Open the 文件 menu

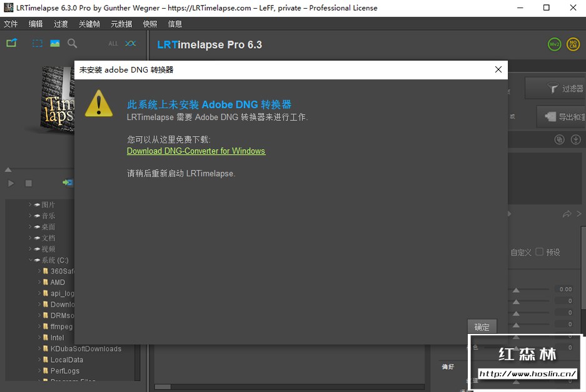(x=11, y=24)
